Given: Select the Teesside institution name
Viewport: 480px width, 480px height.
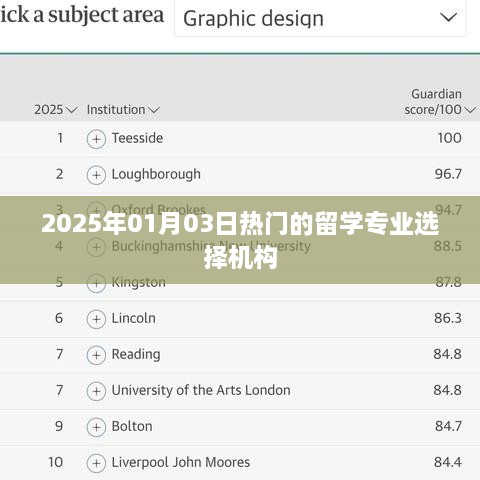Looking at the screenshot, I should pyautogui.click(x=137, y=138).
